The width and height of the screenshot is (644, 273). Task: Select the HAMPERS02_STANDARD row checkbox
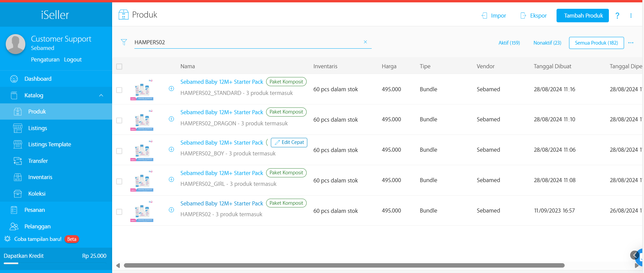click(119, 90)
